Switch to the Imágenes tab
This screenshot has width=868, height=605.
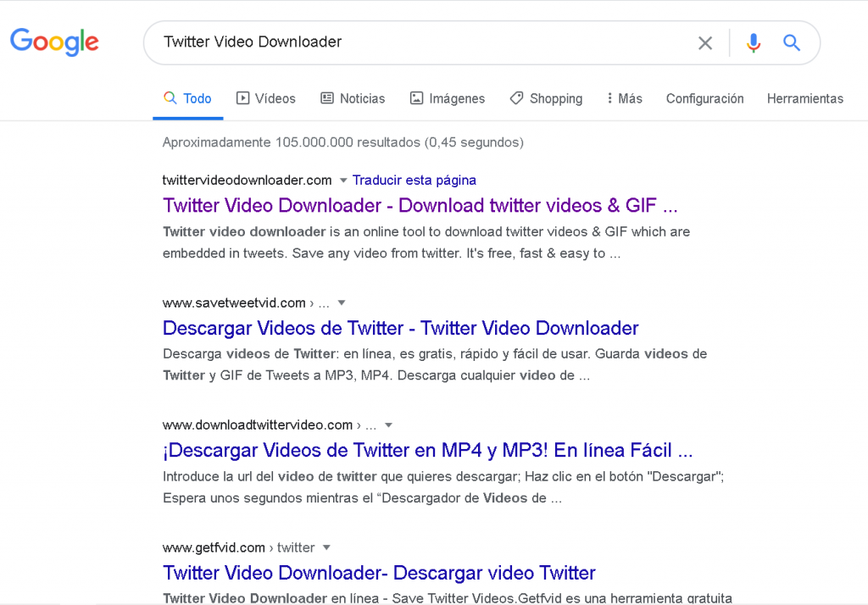(448, 98)
